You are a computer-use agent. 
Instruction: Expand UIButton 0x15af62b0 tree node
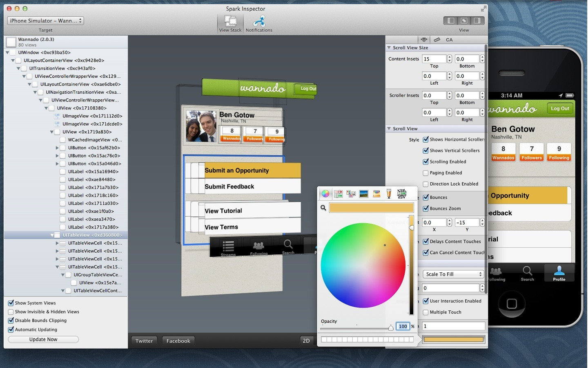coord(57,148)
